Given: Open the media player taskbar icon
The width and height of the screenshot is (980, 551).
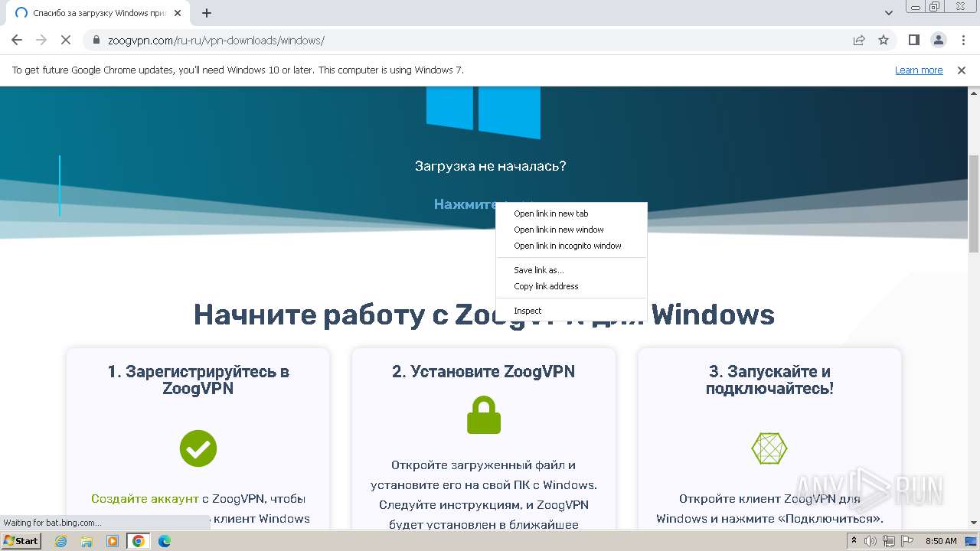Looking at the screenshot, I should [113, 541].
